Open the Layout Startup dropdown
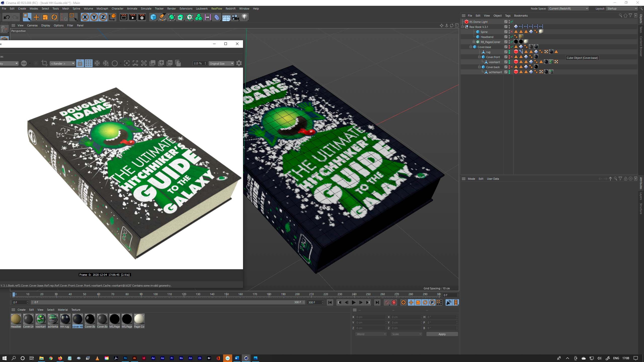Screen dimensions: 644x362 [x=622, y=9]
